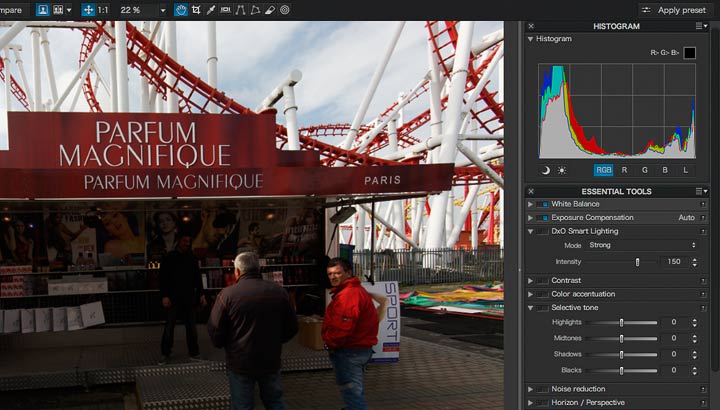The height and width of the screenshot is (410, 720).
Task: Click the Intensity value field showing 150
Action: coord(674,262)
